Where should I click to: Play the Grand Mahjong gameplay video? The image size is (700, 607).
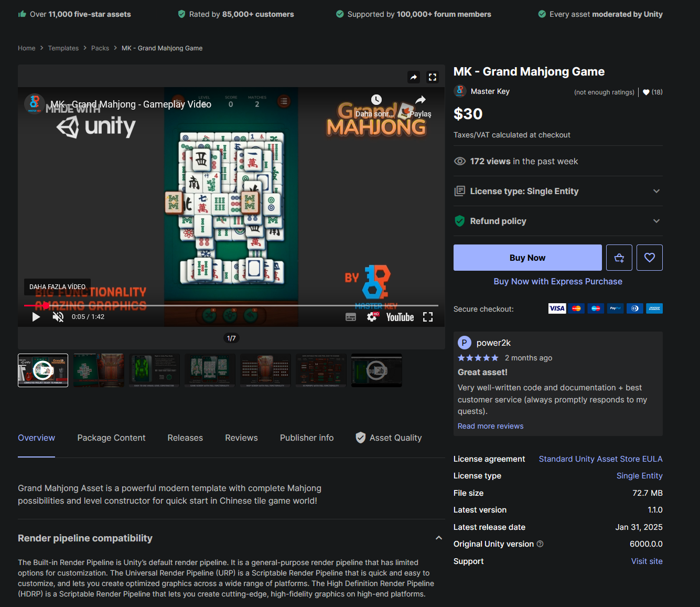pos(36,317)
